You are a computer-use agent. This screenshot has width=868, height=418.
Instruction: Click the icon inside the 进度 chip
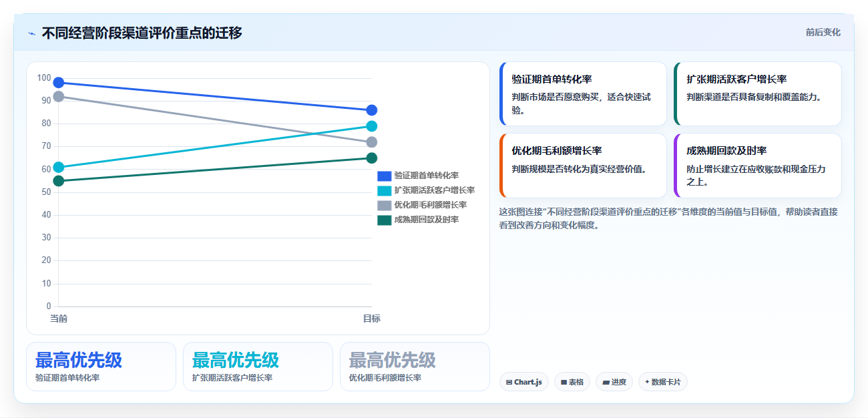point(606,383)
